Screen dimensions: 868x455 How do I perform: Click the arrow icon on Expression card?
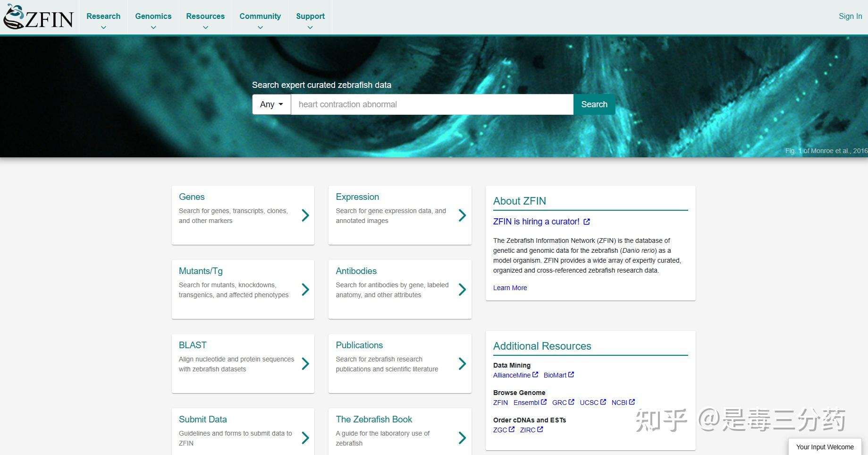pos(463,215)
